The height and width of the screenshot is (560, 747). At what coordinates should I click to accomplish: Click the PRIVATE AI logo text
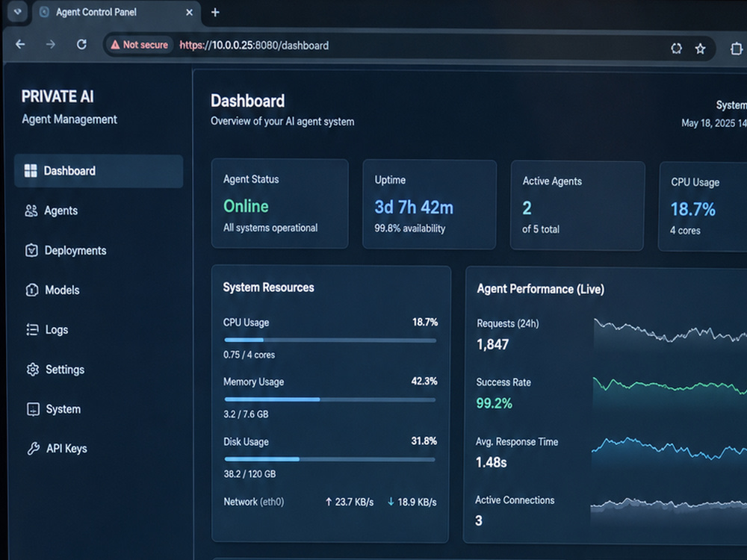click(58, 96)
